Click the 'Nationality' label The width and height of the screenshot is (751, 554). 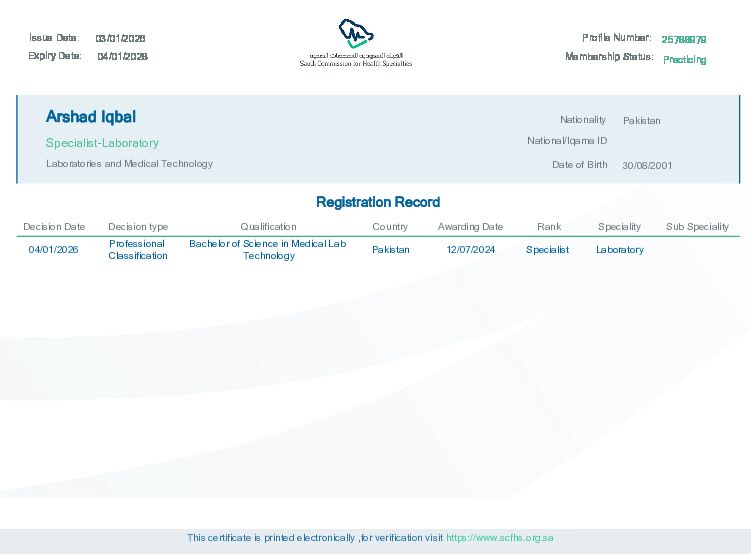(x=583, y=120)
